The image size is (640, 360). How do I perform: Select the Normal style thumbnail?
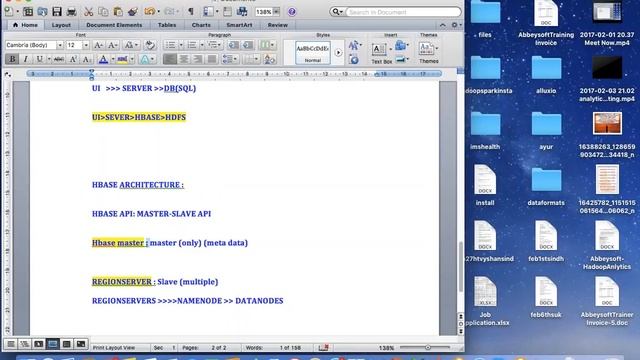pos(313,52)
